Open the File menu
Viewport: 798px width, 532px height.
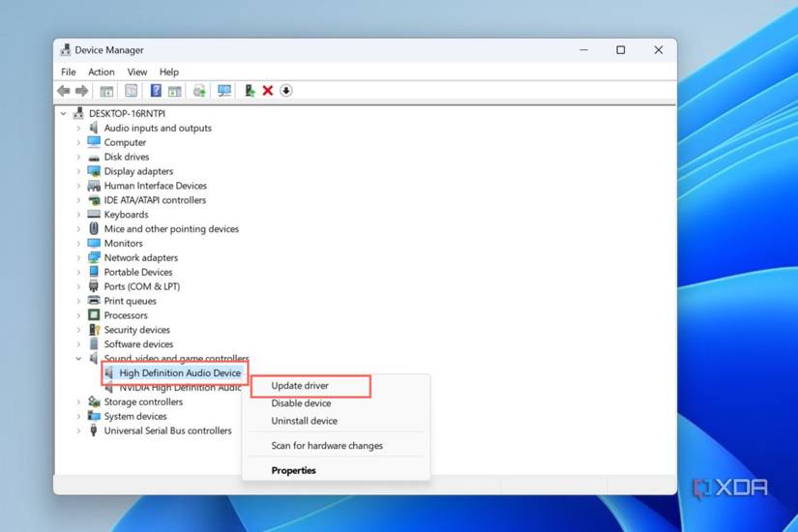[x=69, y=72]
